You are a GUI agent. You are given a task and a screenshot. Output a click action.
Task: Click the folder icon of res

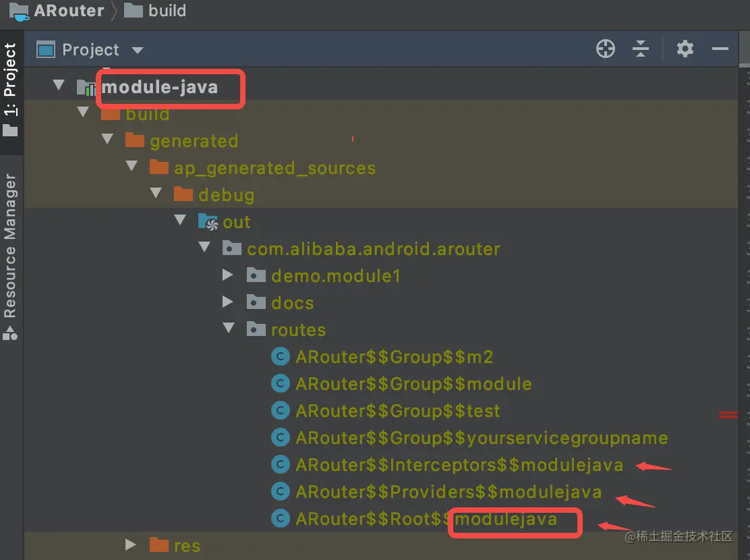[x=159, y=544]
